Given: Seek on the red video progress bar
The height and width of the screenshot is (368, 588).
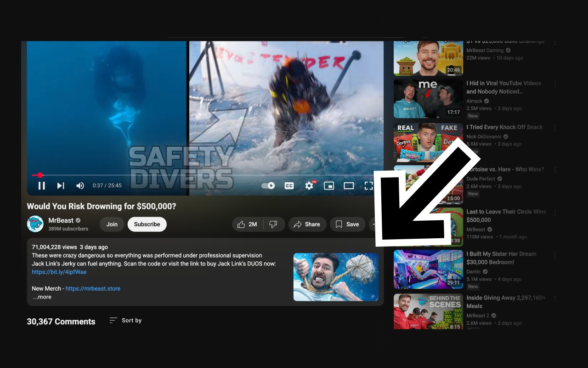Looking at the screenshot, I should (205, 175).
